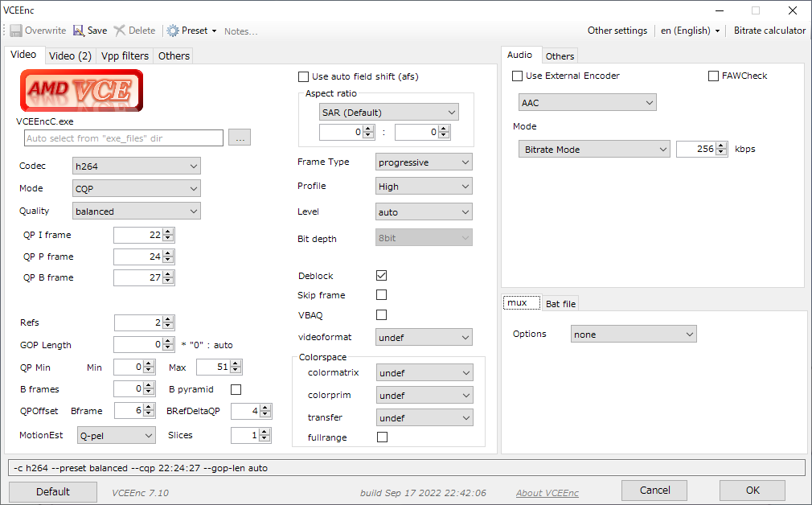Open the mux Options dropdown set to none

coord(634,334)
